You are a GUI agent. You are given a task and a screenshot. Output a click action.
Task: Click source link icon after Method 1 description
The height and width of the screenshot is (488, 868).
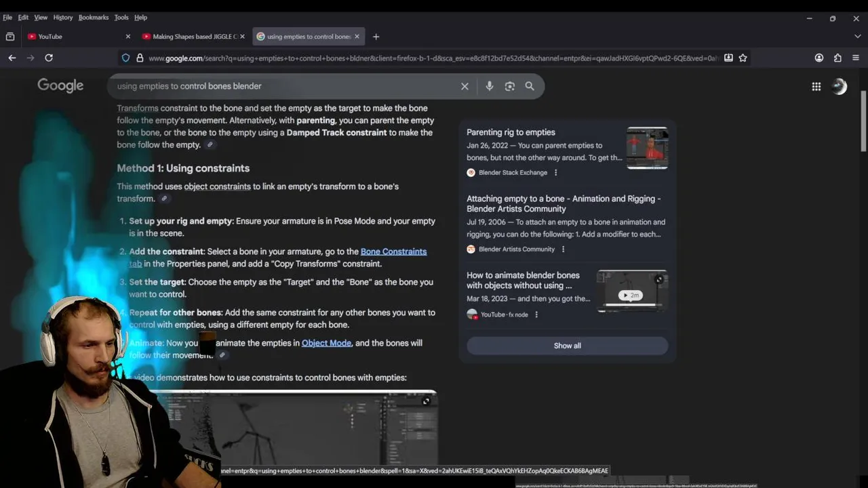pyautogui.click(x=164, y=199)
